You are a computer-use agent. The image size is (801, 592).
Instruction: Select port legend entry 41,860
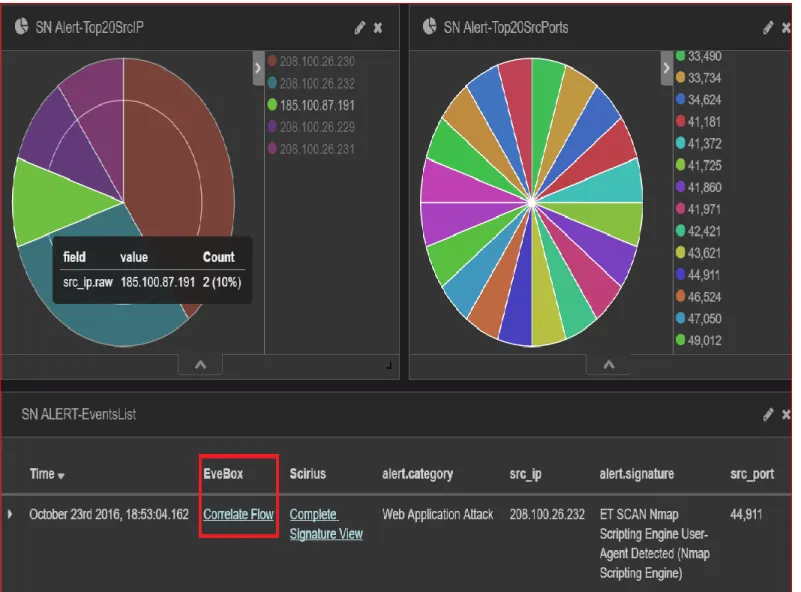tap(698, 187)
